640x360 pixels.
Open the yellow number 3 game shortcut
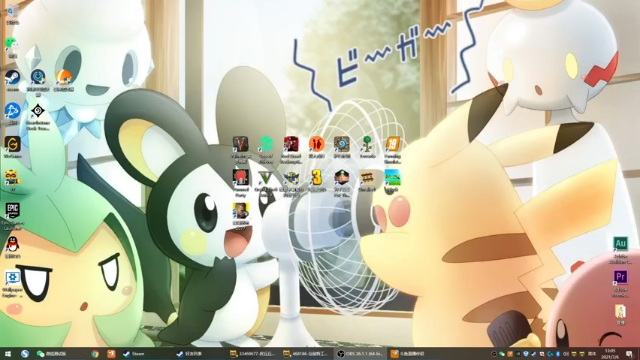[316, 181]
